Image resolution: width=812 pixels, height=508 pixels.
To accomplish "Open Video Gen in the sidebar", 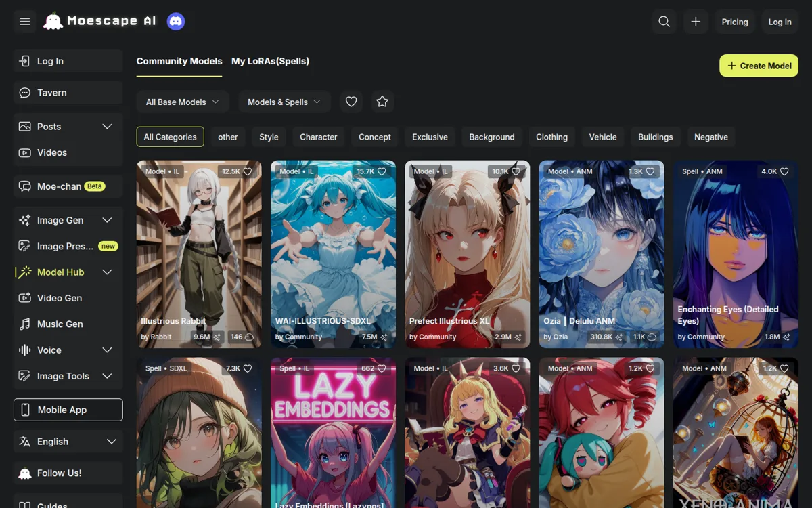I will pos(68,298).
